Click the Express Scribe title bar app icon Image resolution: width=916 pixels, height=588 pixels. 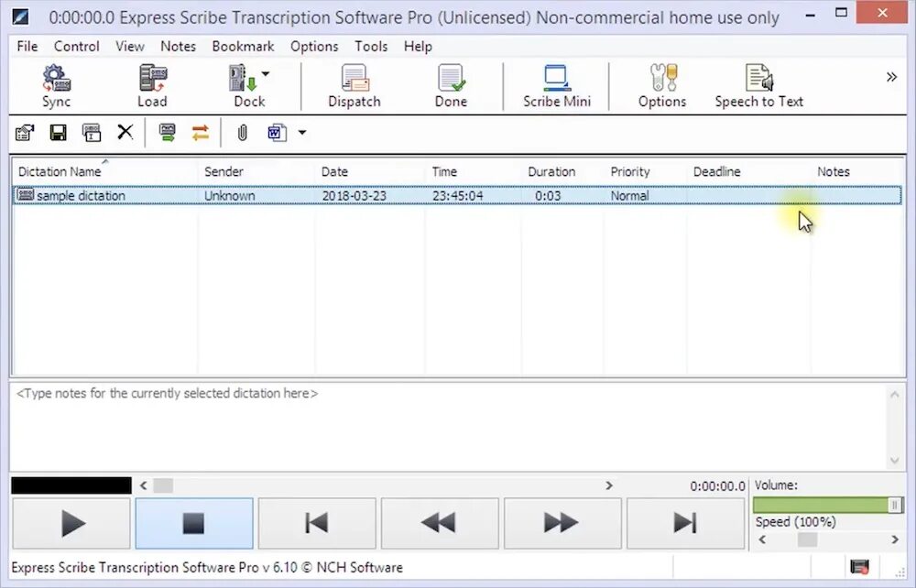[21, 16]
